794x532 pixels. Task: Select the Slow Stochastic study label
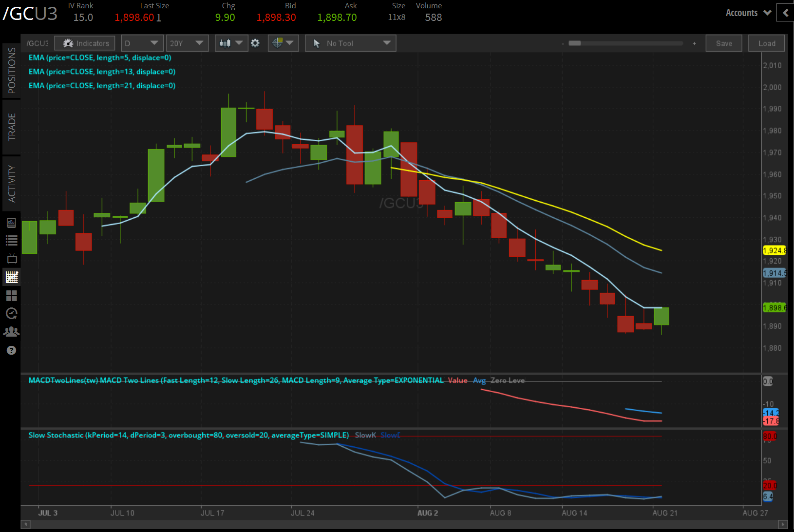[189, 435]
